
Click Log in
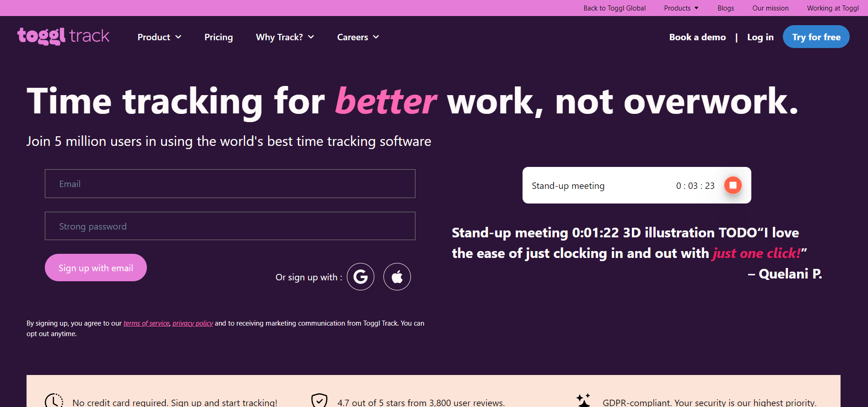click(x=760, y=37)
